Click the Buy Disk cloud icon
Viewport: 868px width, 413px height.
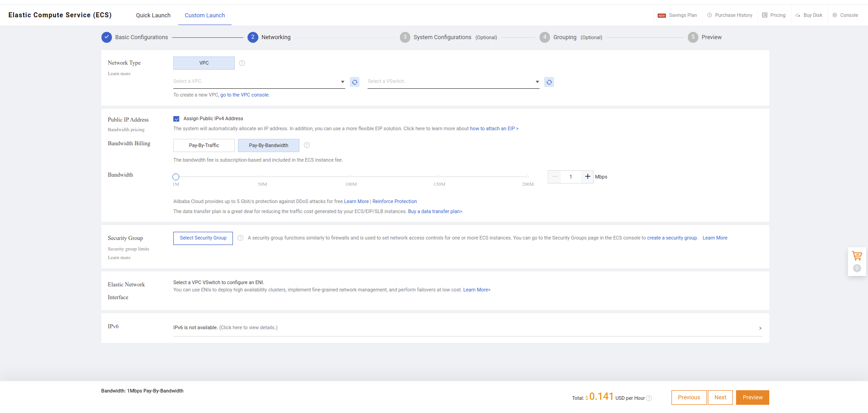(x=798, y=15)
